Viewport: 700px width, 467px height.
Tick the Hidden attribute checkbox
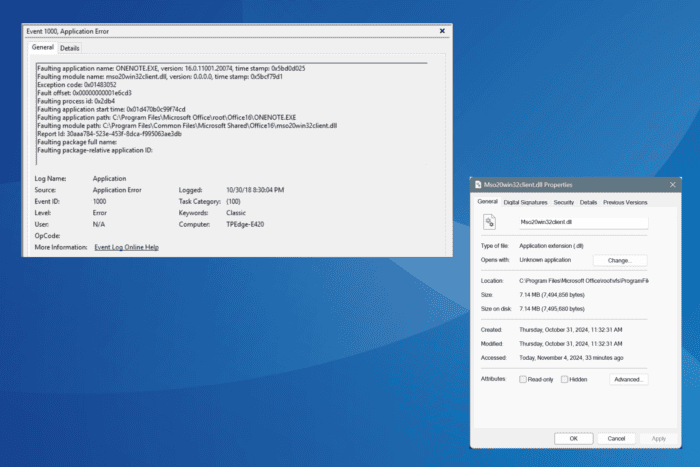click(x=565, y=379)
